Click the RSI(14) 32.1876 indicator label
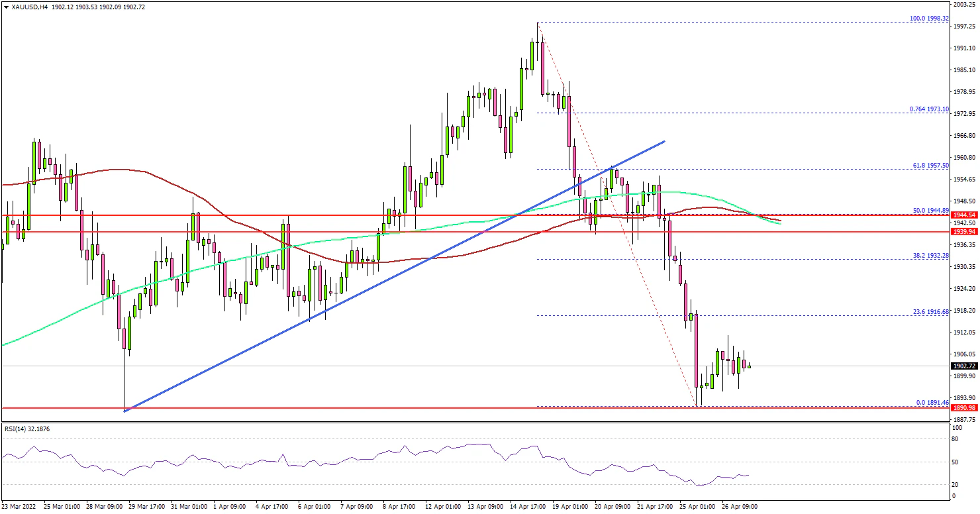 click(x=26, y=429)
